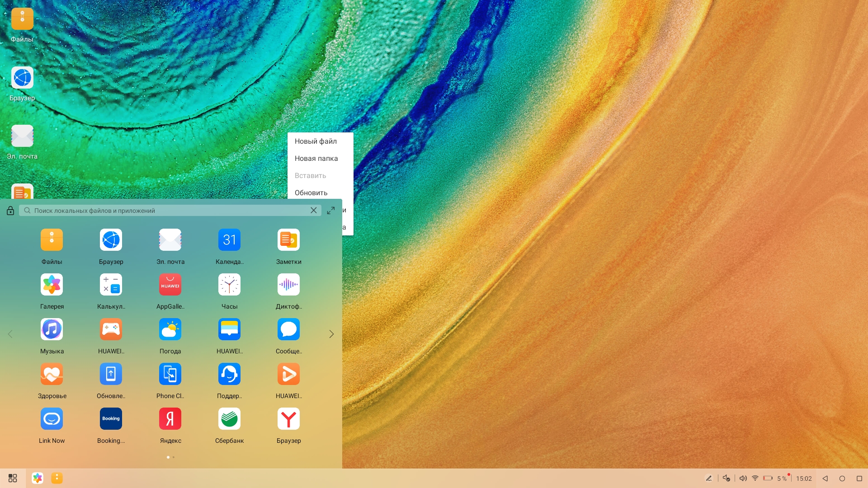
Task: Open the AppGallery app
Action: (x=170, y=285)
